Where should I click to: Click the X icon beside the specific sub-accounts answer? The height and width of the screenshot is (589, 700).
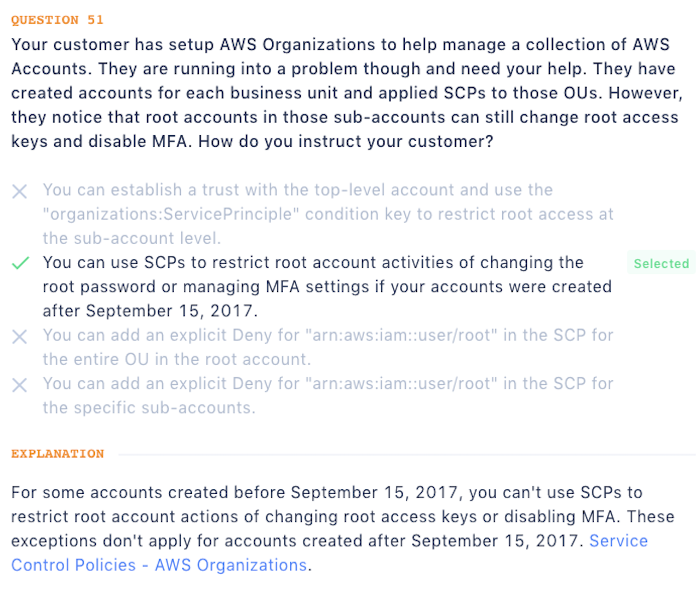pyautogui.click(x=20, y=385)
